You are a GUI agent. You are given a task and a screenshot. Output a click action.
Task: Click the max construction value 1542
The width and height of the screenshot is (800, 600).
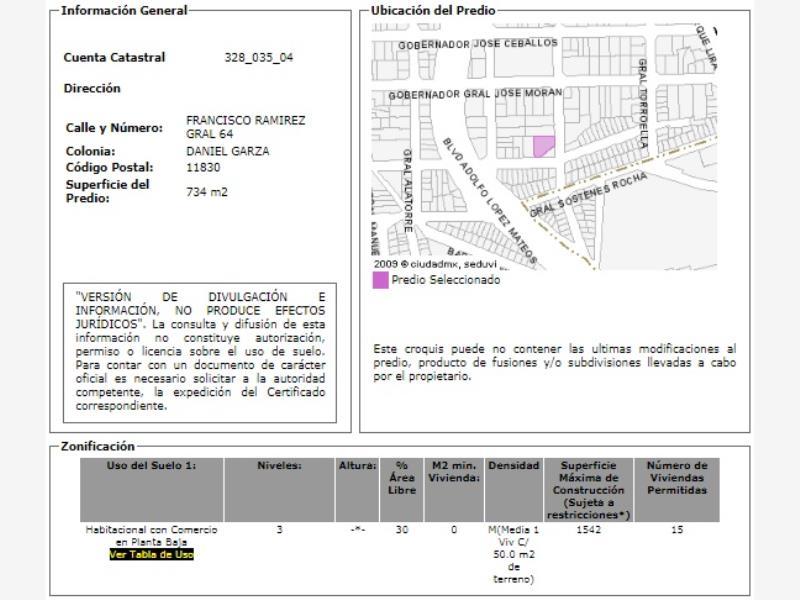click(589, 530)
